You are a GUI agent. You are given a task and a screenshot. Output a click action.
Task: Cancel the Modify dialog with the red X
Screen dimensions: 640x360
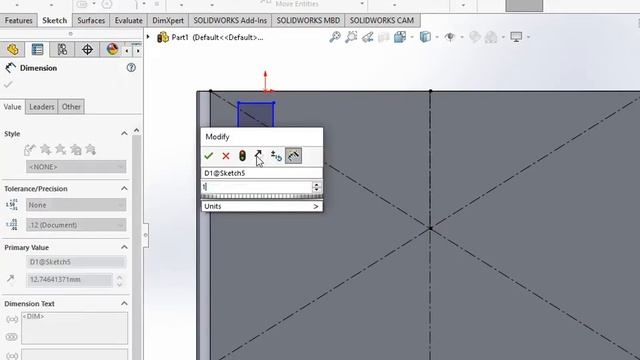click(226, 156)
